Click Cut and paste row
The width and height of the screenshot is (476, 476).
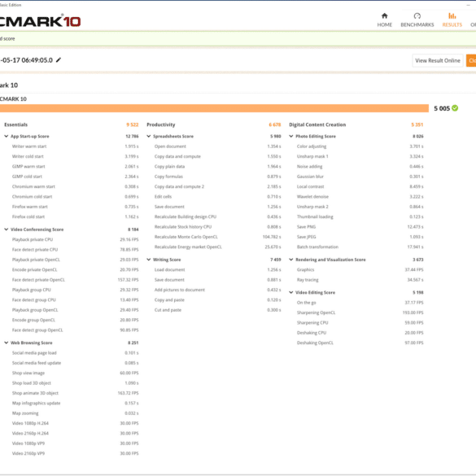(218, 310)
